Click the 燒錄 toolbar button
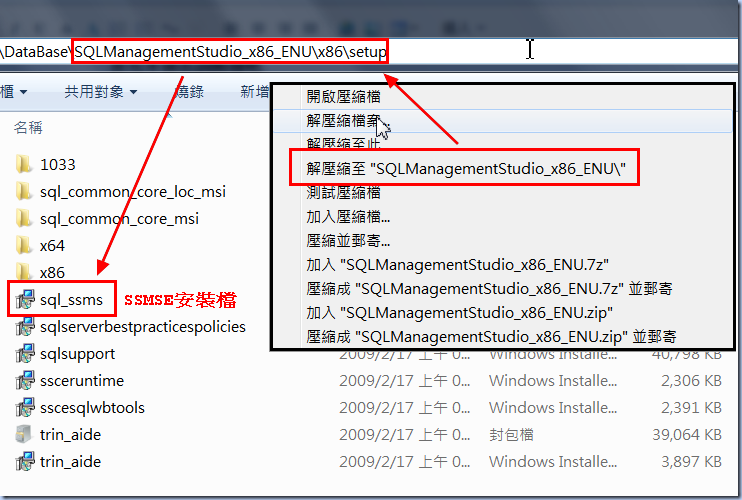Screen dimensions: 742x500 pyautogui.click(x=189, y=92)
